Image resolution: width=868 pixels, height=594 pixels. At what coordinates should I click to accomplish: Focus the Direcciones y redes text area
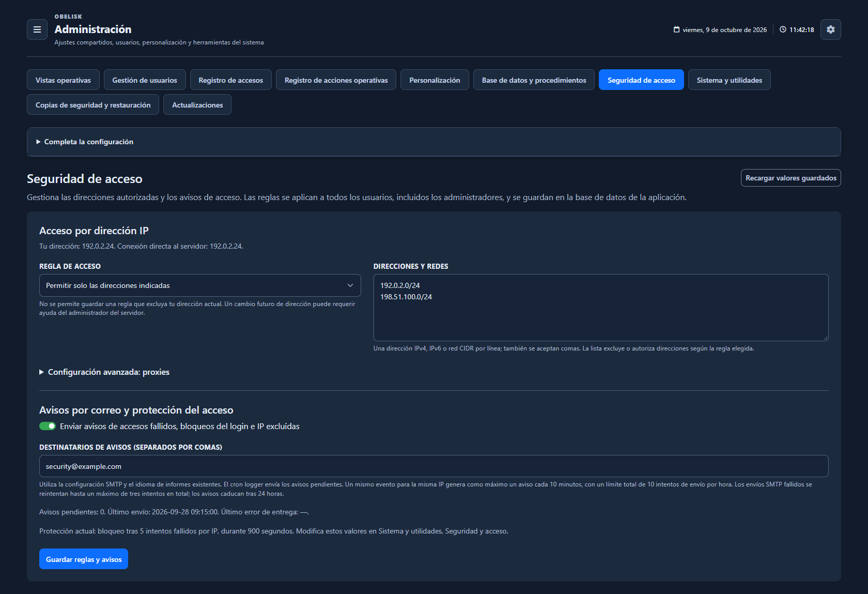pos(601,308)
